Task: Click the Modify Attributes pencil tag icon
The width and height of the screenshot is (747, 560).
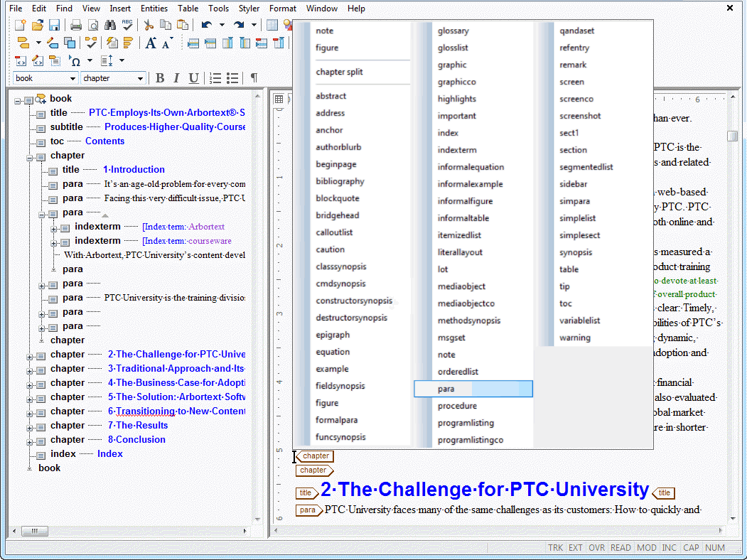Action: [x=53, y=43]
